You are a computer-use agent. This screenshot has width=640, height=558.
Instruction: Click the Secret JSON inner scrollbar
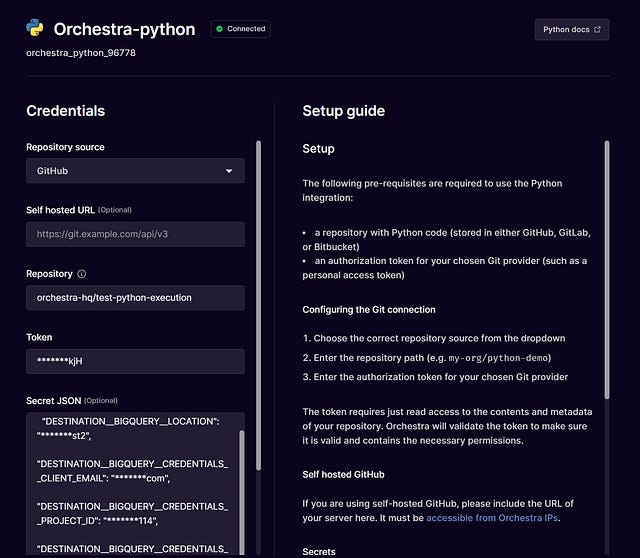(242, 493)
